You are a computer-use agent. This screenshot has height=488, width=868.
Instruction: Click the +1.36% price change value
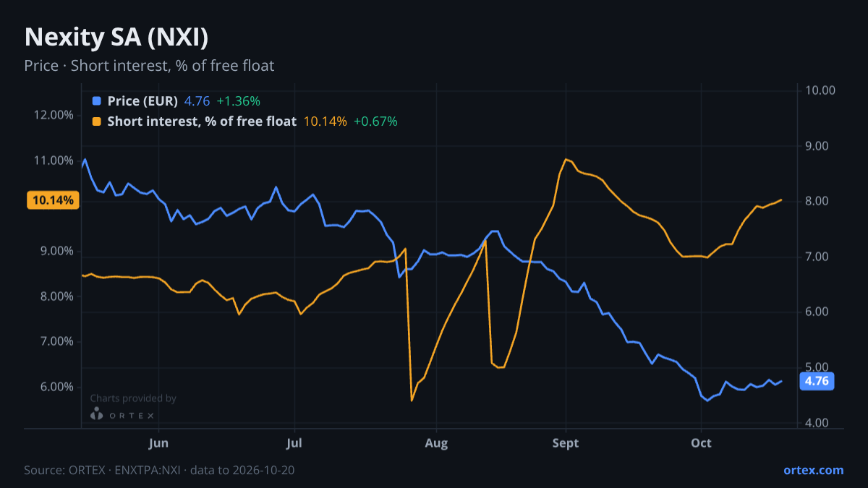coord(238,101)
